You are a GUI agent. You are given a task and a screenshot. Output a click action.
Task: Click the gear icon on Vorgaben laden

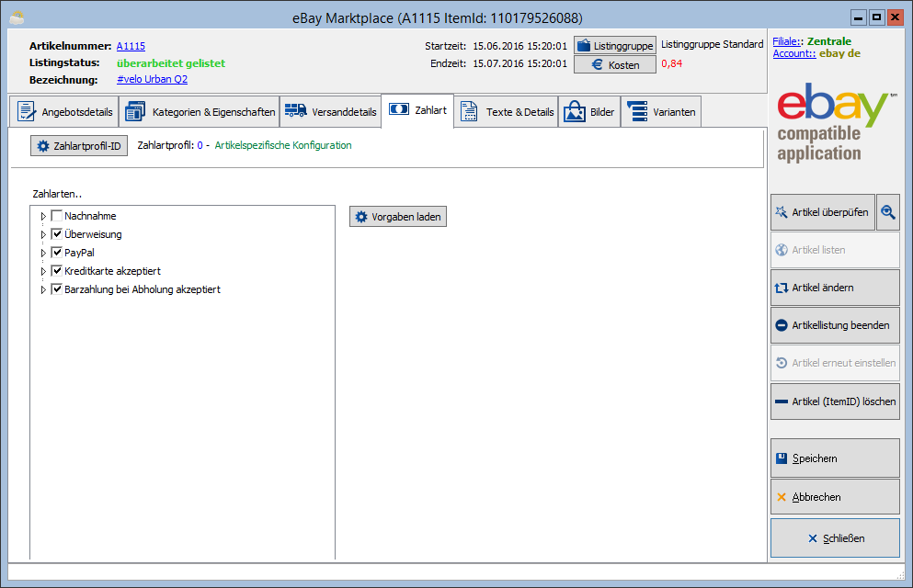[x=361, y=217]
